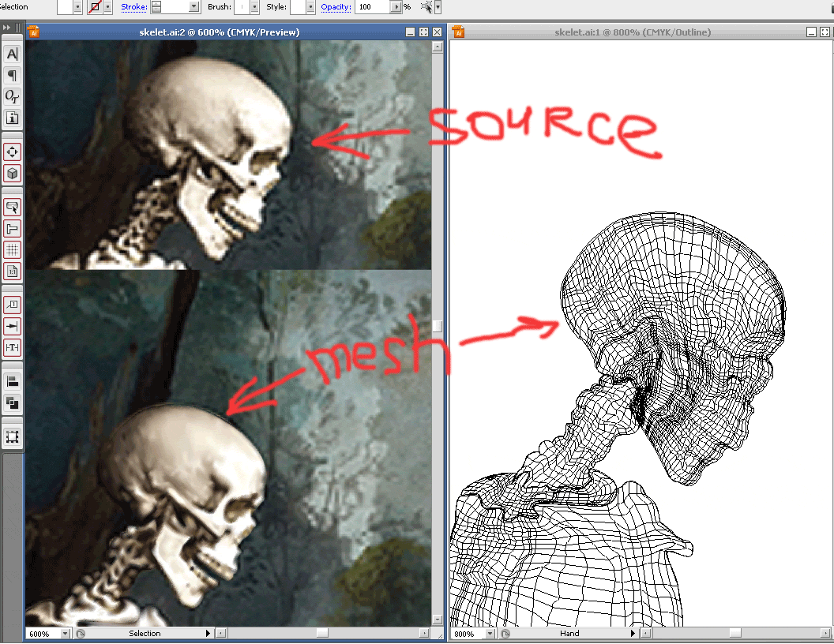This screenshot has height=644, width=834.
Task: Open the Opacity panel link
Action: (x=336, y=7)
